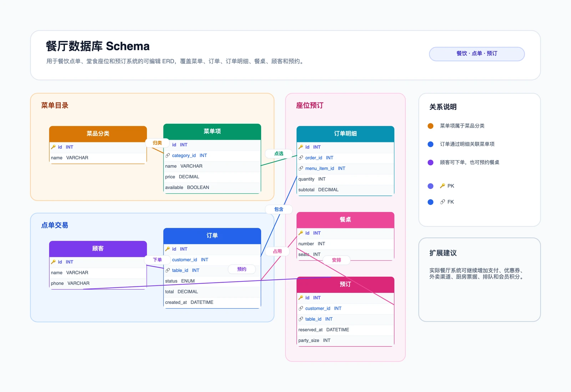
Task: Click the link icon beside category_id
Action: pos(167,156)
